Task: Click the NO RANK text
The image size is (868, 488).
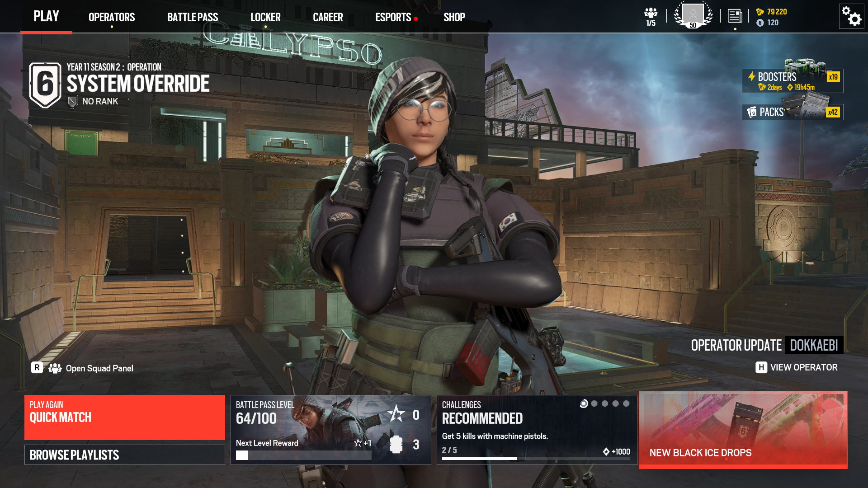Action: click(100, 102)
